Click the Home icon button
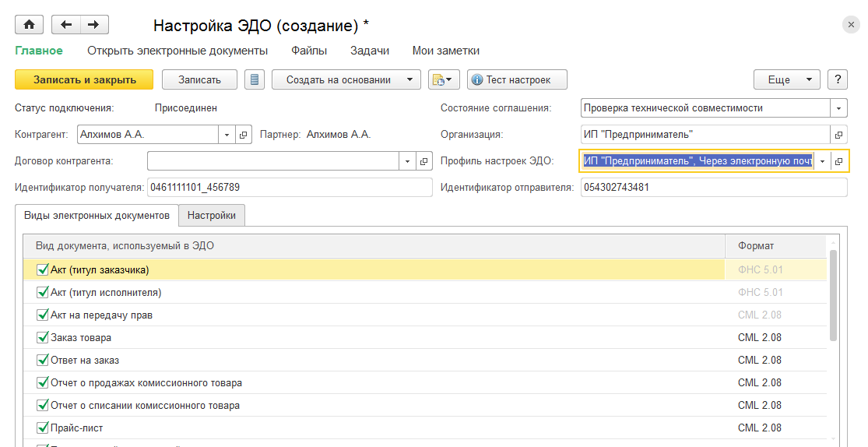 coord(30,25)
